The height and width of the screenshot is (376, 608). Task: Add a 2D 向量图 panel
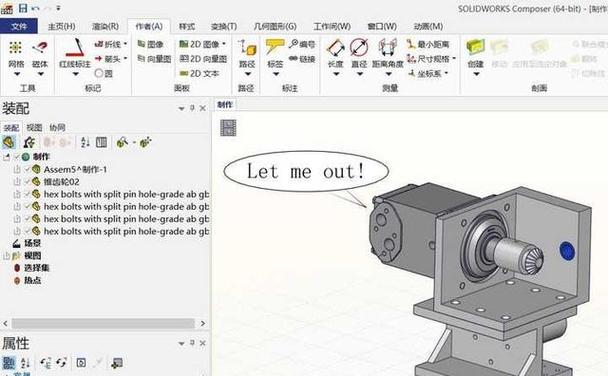pos(203,59)
